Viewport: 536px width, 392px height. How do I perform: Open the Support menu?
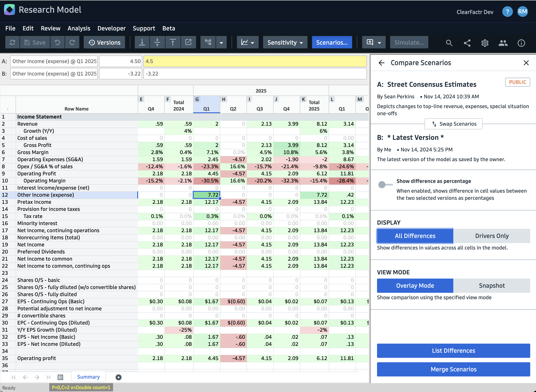144,28
